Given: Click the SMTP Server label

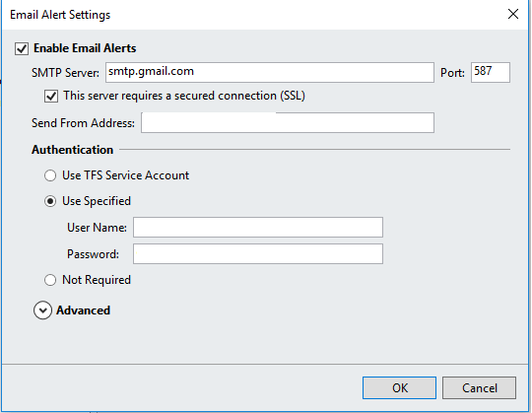Looking at the screenshot, I should [x=65, y=73].
